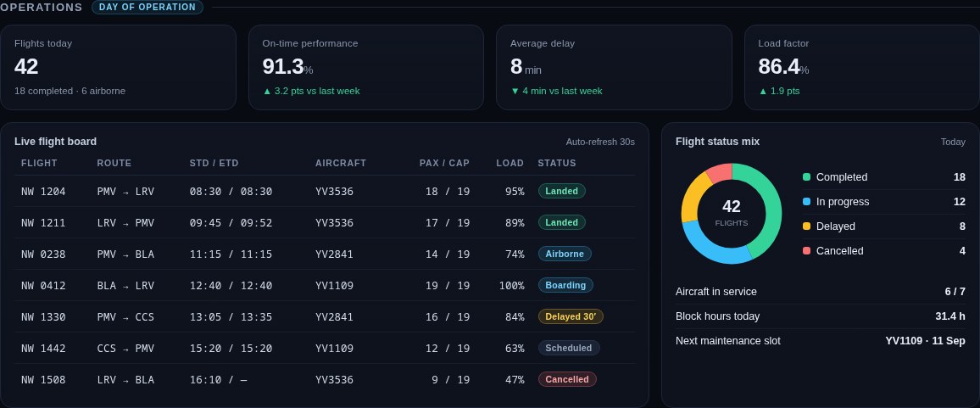The height and width of the screenshot is (408, 980).
Task: Click the Live flight board title
Action: pyautogui.click(x=56, y=142)
